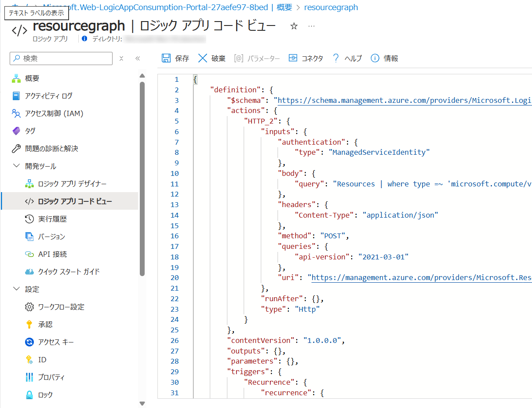Click the "type": "Http" line

pyautogui.click(x=290, y=309)
